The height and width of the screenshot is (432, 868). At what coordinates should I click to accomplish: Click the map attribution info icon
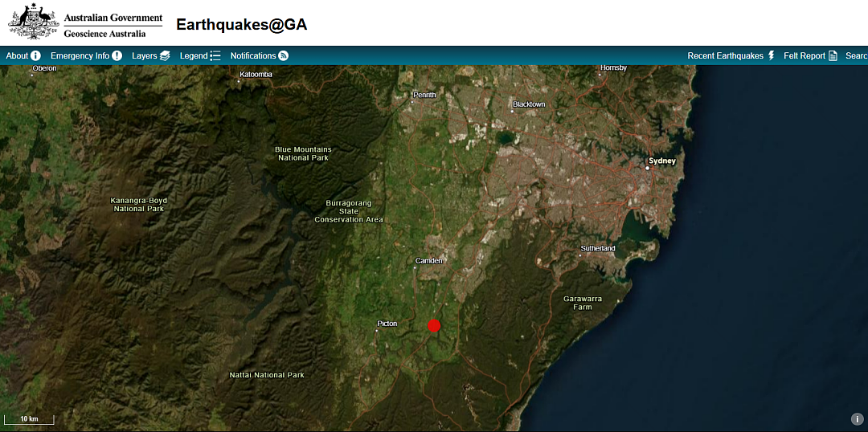[x=857, y=419]
